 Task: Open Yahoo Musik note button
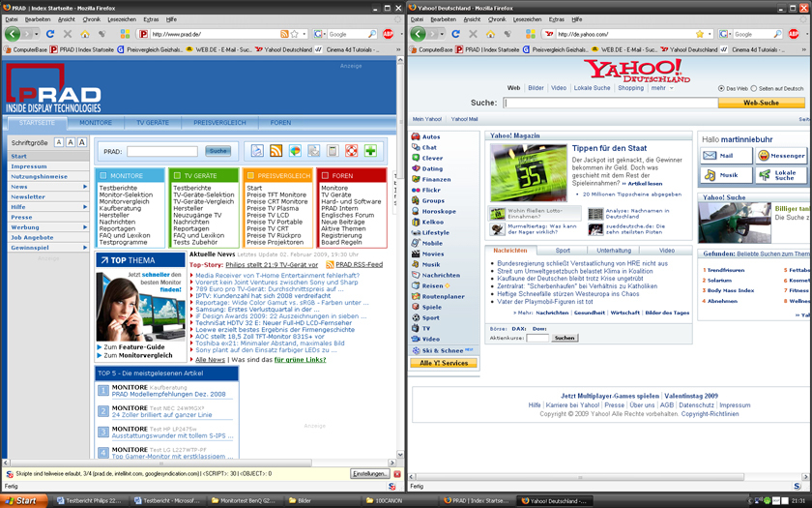click(x=726, y=175)
